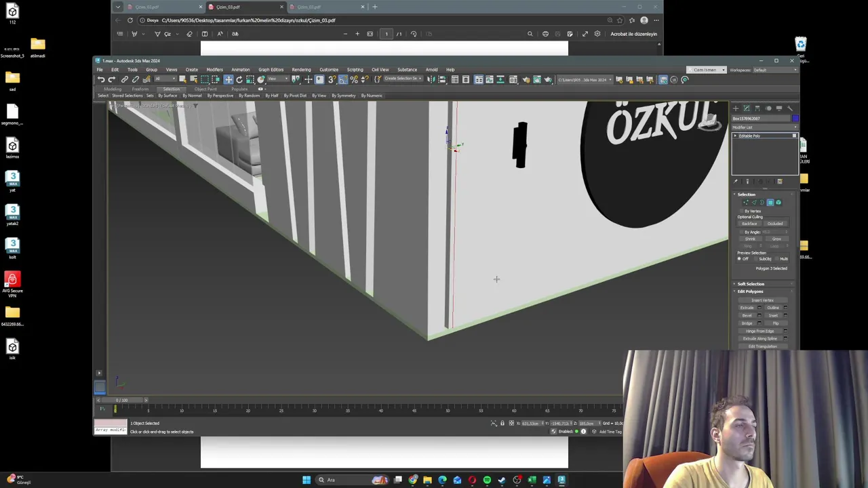Click the Mirror tool icon
The height and width of the screenshot is (488, 868).
432,79
